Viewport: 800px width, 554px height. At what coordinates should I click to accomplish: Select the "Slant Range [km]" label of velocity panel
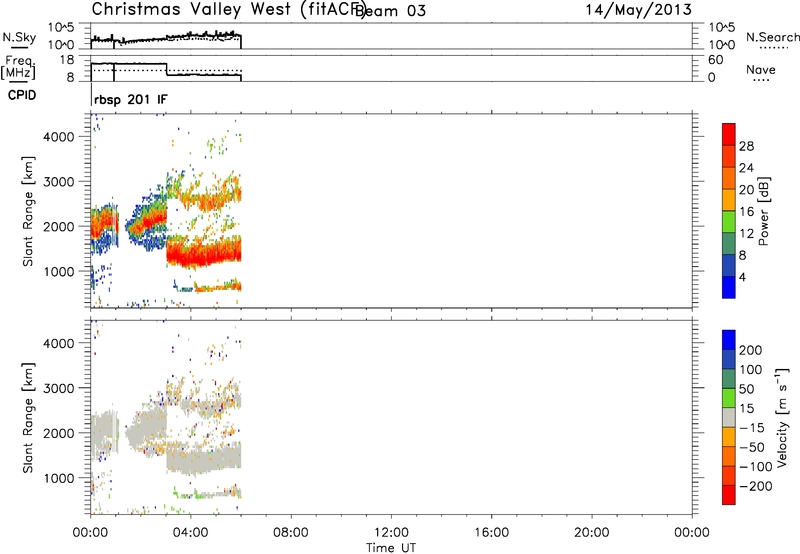click(28, 418)
